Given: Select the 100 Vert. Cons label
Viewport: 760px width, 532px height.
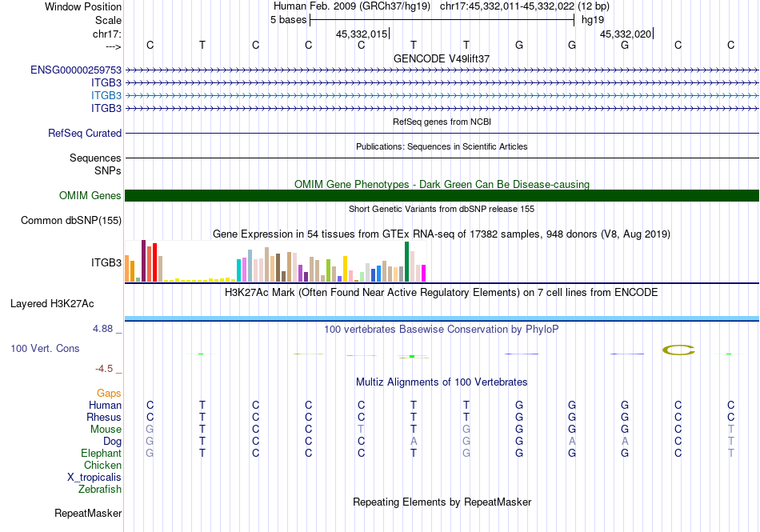Looking at the screenshot, I should coord(45,348).
